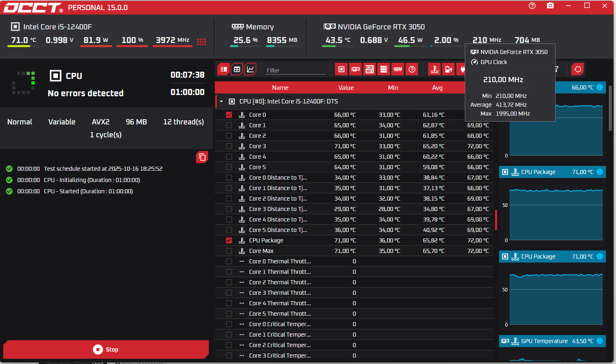Screen dimensions: 616x364
Task: Copy the test log to clipboard
Action: pyautogui.click(x=202, y=157)
